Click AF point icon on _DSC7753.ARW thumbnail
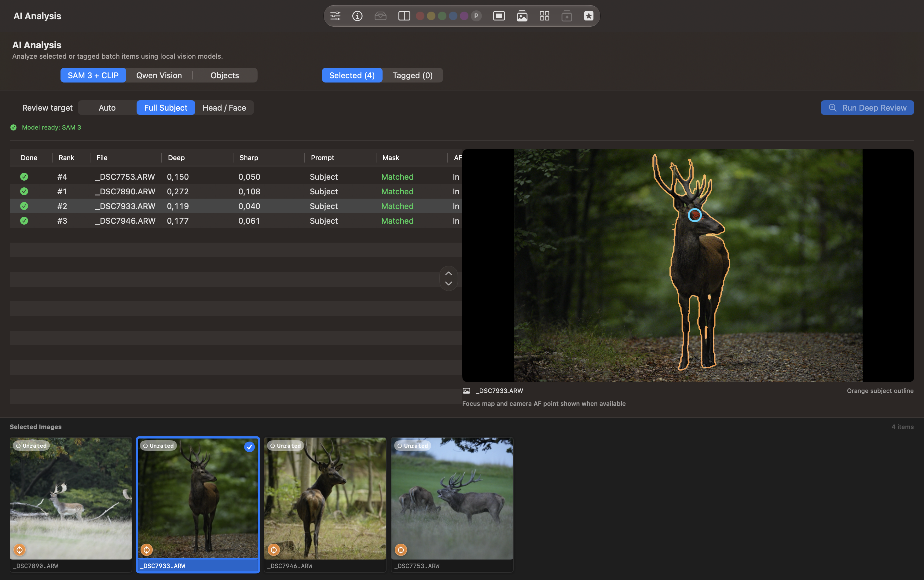The image size is (924, 580). [x=401, y=550]
